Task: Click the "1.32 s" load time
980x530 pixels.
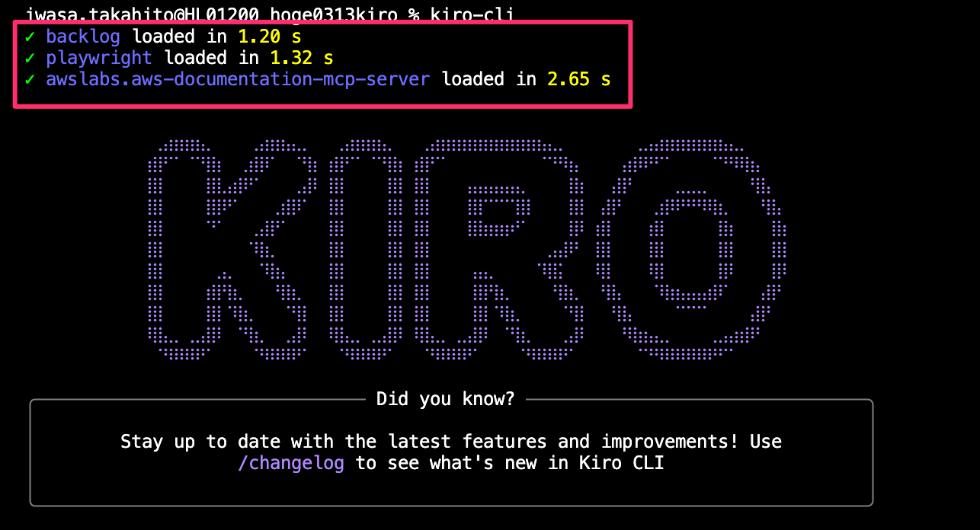Action: tap(302, 58)
